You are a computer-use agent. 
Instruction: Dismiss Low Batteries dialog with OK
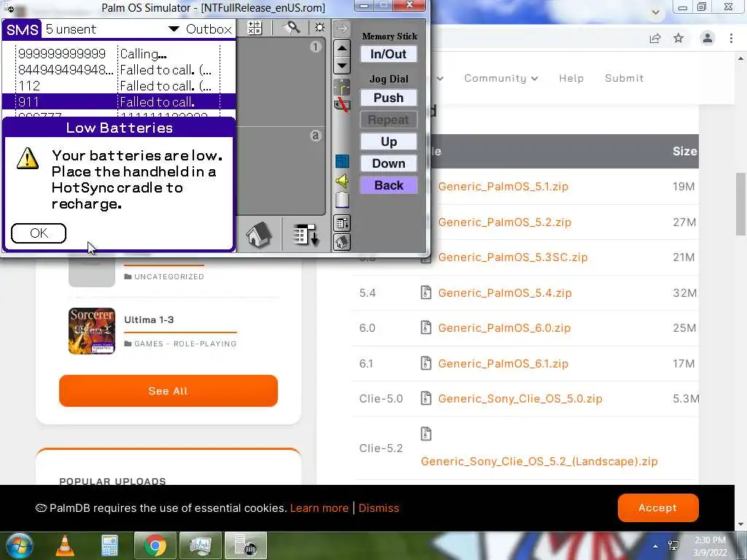[x=39, y=233]
